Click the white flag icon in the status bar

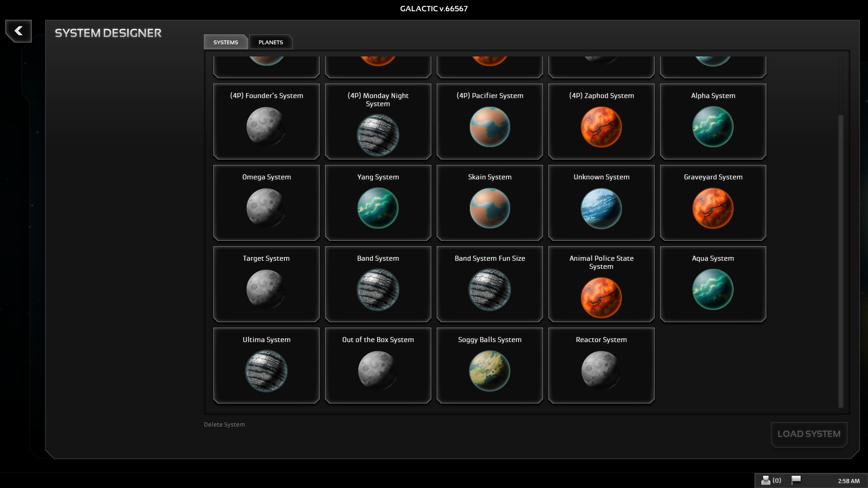pyautogui.click(x=796, y=480)
